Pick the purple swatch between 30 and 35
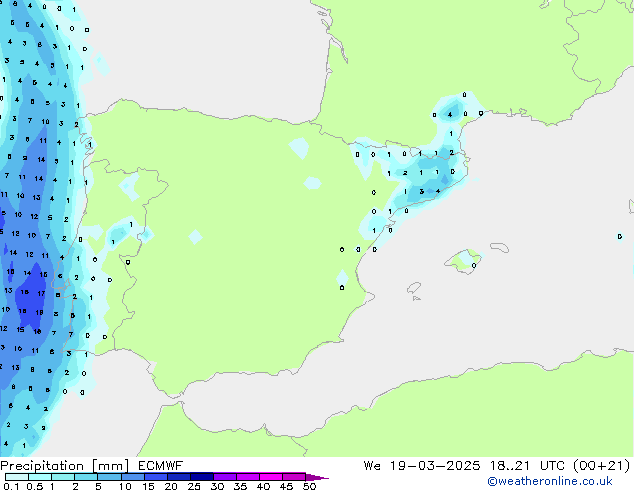Image resolution: width=634 pixels, height=490 pixels. click(224, 477)
